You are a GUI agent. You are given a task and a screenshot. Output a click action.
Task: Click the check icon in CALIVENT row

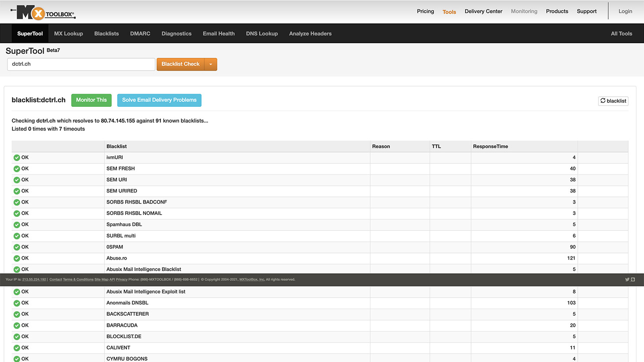17,348
